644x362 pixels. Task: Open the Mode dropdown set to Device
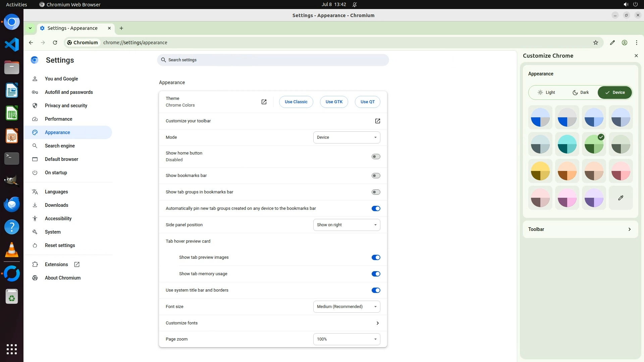[346, 137]
